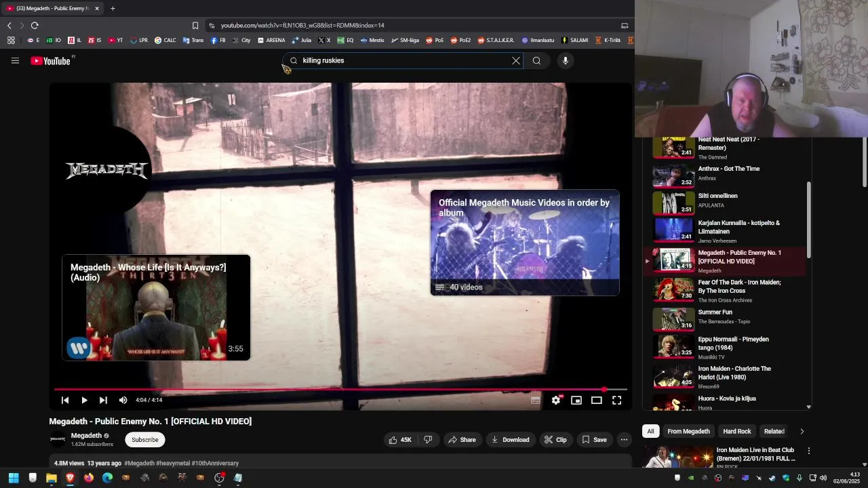This screenshot has height=488, width=868.
Task: Switch to theater mode
Action: click(597, 400)
